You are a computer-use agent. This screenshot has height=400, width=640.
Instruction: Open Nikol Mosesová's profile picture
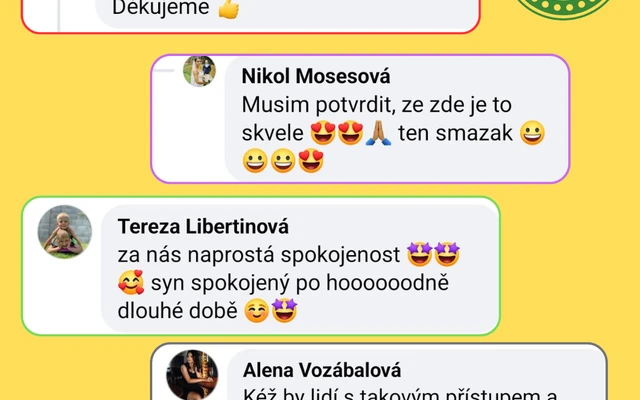[199, 71]
